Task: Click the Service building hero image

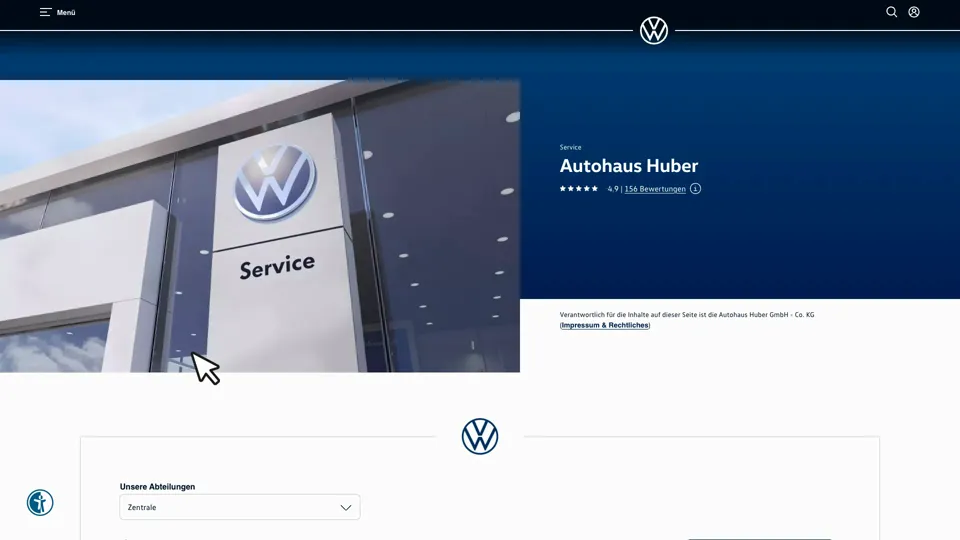Action: pyautogui.click(x=260, y=226)
